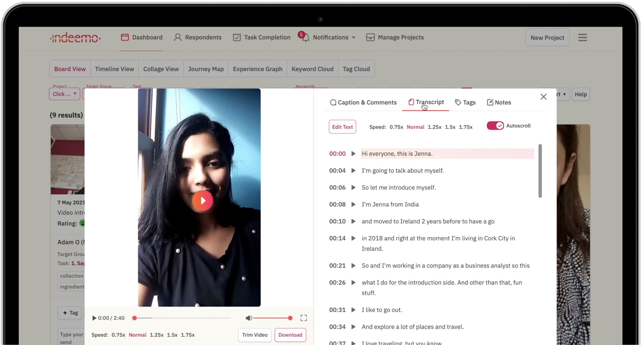Mute video with speaker icon
Screen dimensions: 644x345
click(248, 318)
